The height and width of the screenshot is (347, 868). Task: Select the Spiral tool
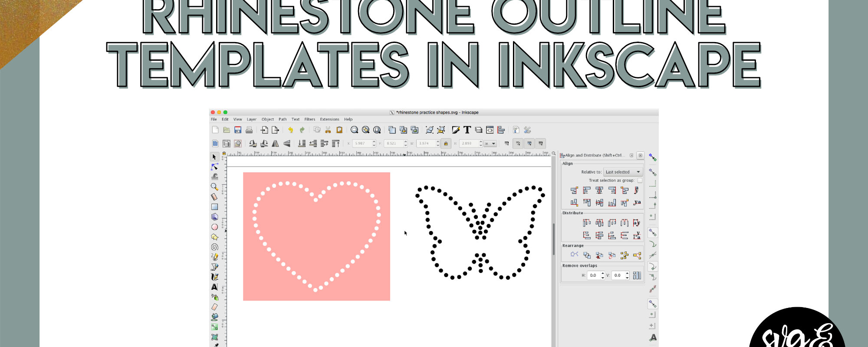click(214, 247)
